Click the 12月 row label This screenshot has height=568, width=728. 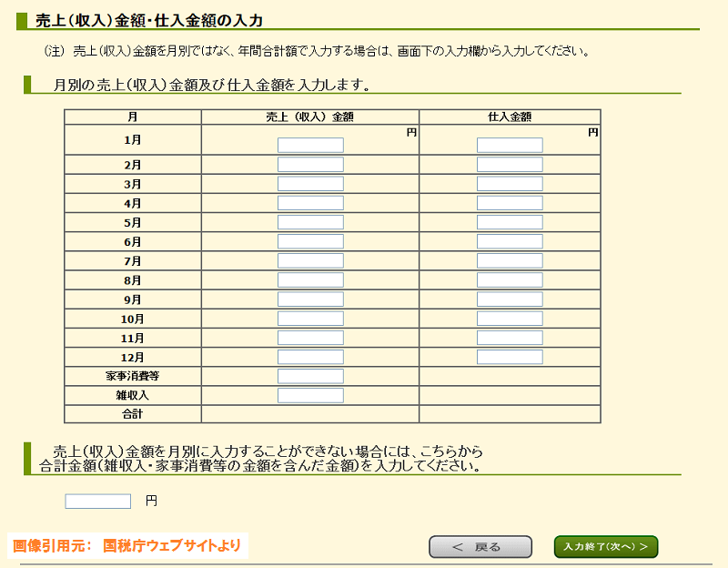point(132,358)
